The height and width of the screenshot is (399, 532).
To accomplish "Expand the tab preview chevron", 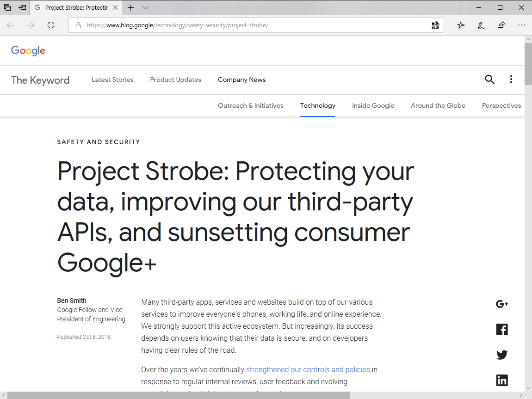I will [x=145, y=8].
